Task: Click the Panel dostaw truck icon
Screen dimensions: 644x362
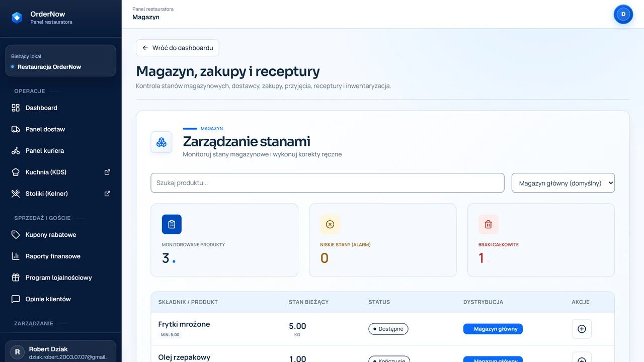Action: click(x=16, y=129)
